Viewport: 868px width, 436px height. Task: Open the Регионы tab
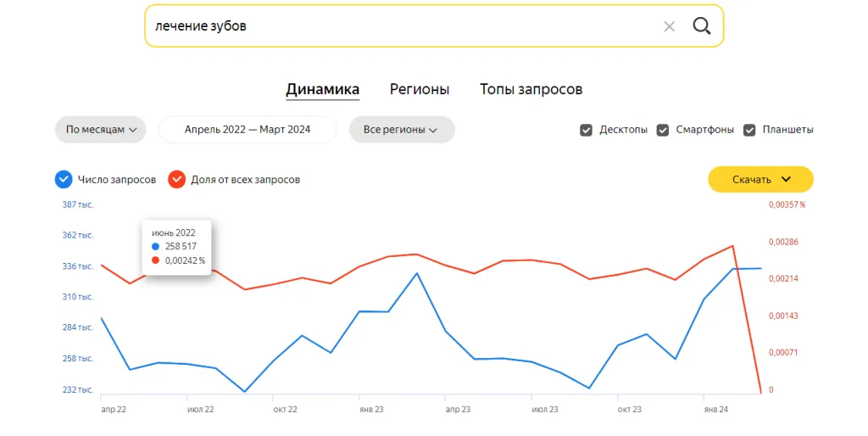pyautogui.click(x=420, y=89)
